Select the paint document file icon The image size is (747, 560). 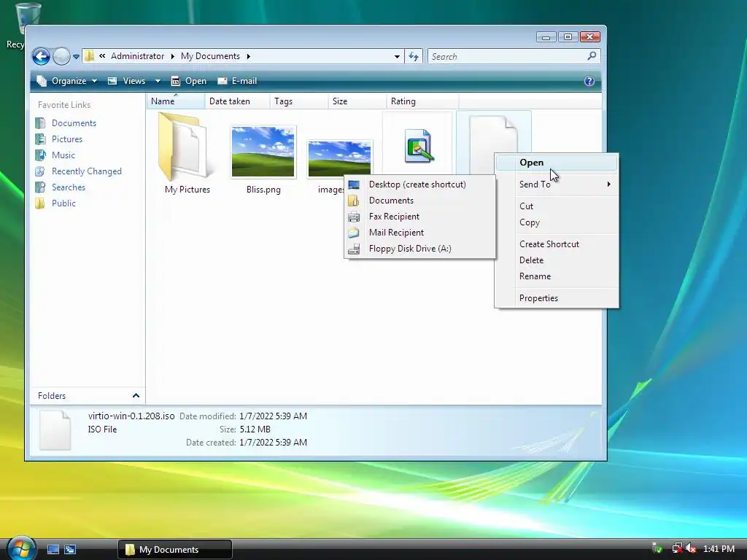coord(418,146)
